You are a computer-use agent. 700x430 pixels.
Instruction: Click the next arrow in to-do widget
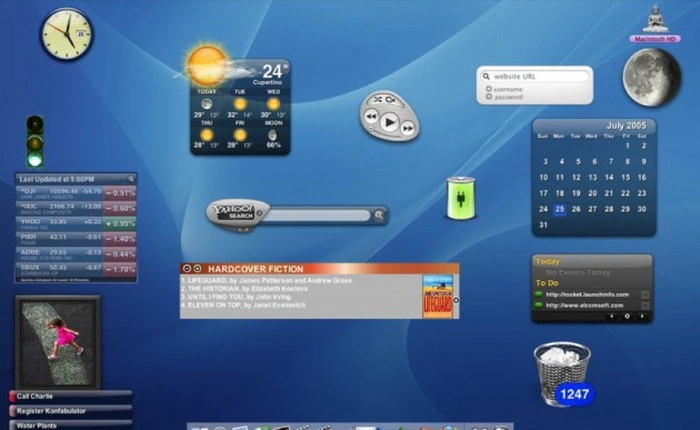point(642,316)
